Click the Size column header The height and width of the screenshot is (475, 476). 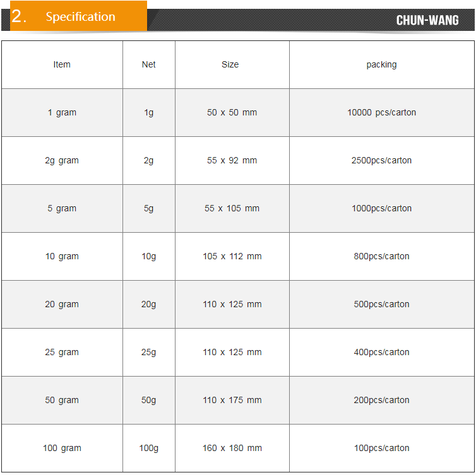(x=230, y=64)
